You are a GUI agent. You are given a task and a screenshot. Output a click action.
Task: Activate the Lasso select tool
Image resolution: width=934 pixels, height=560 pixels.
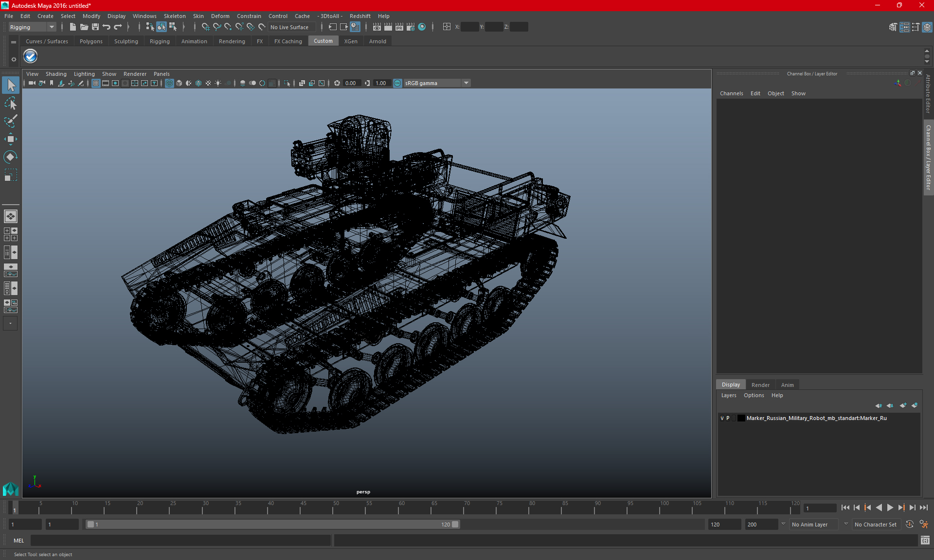[10, 103]
